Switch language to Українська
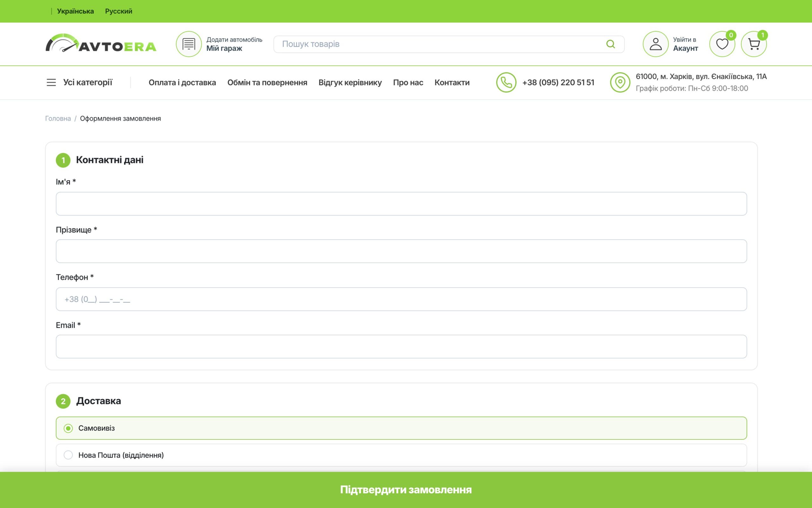This screenshot has width=812, height=508. tap(75, 11)
